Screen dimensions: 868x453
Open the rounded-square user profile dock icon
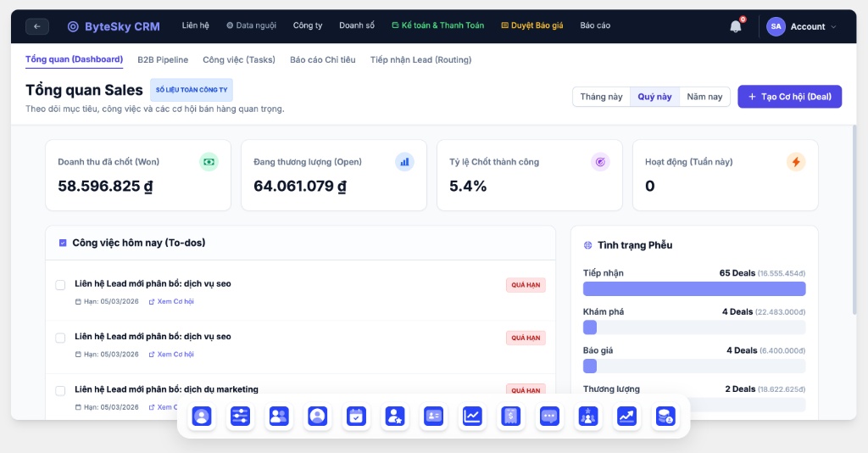click(x=202, y=417)
